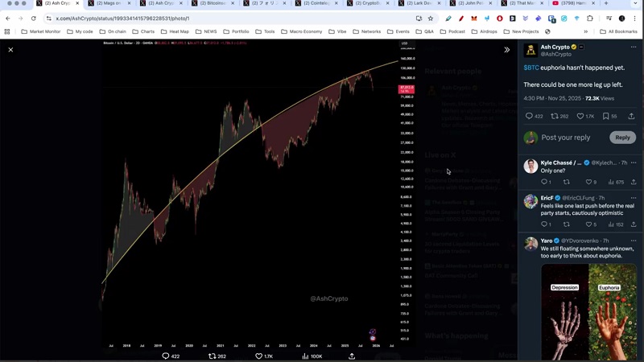Click the reply icon below the photo
The height and width of the screenshot is (362, 644).
coord(166,356)
